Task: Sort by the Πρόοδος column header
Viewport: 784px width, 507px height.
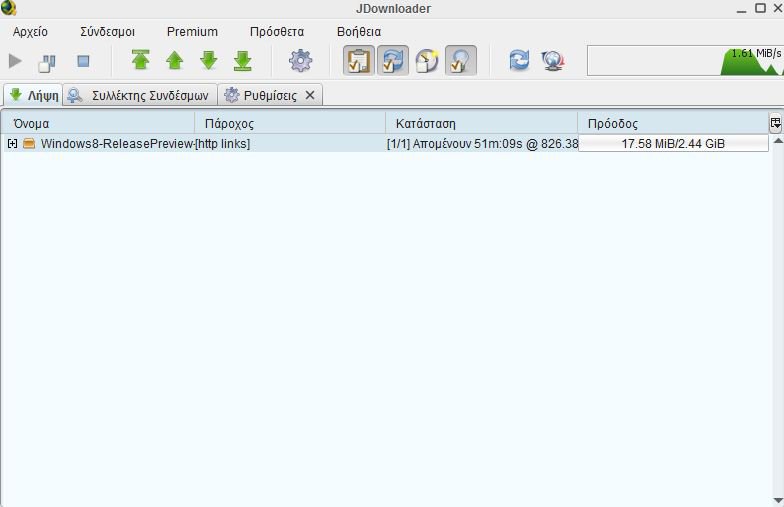Action: (x=673, y=123)
